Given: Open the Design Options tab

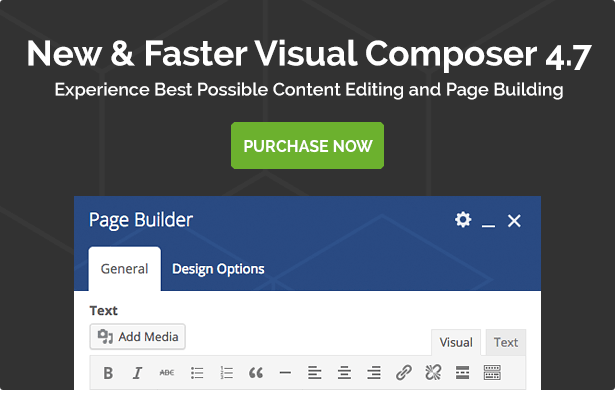Looking at the screenshot, I should pyautogui.click(x=218, y=269).
